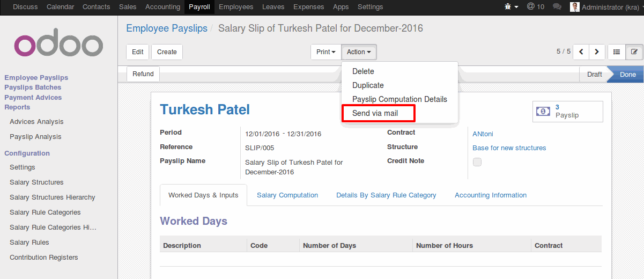Open the Employees top menu
The width and height of the screenshot is (644, 279).
tap(236, 7)
